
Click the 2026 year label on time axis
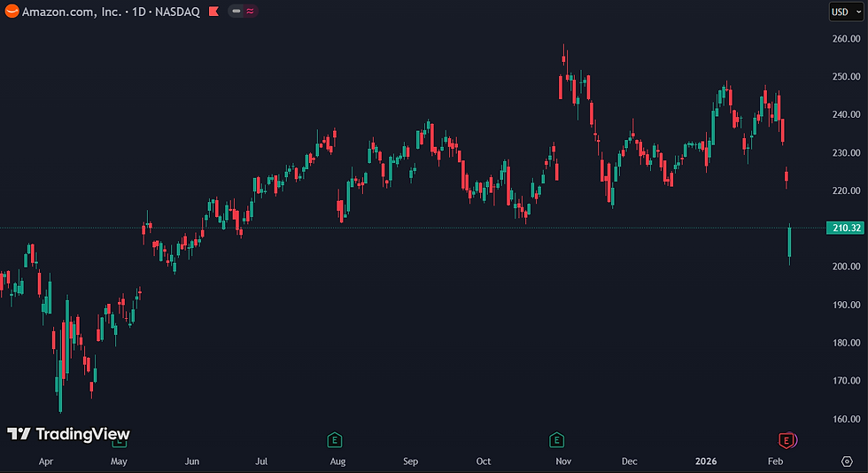[706, 461]
